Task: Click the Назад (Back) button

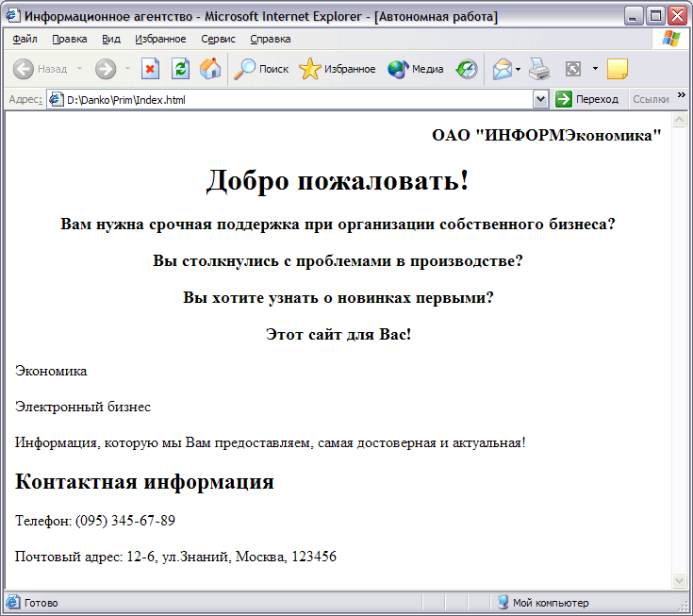Action: coord(40,69)
